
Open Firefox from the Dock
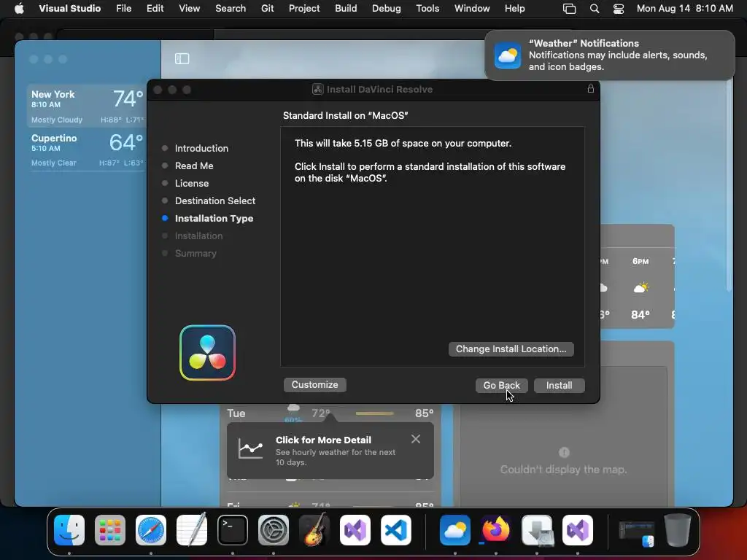tap(496, 530)
